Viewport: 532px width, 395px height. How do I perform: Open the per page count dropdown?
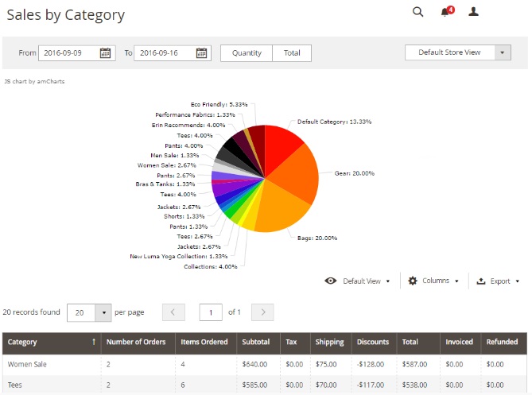103,312
